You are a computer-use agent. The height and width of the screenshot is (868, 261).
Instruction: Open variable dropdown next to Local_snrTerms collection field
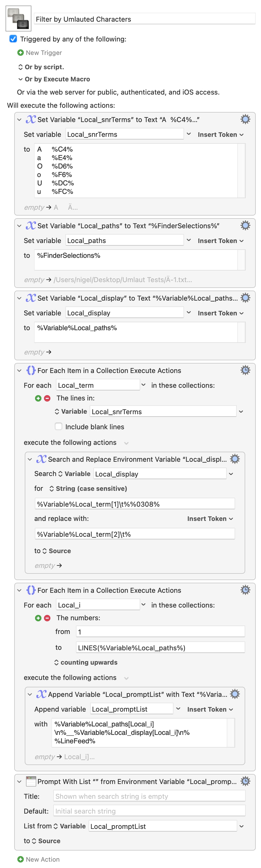click(x=241, y=412)
